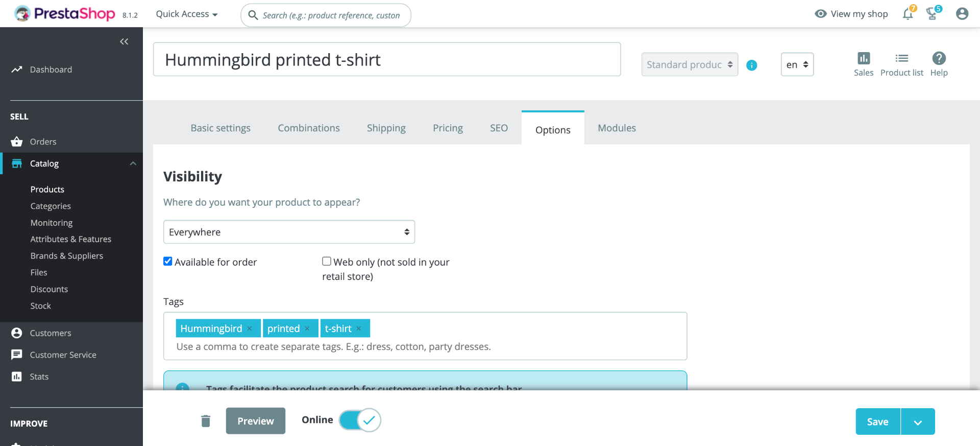Open the en language selector
This screenshot has width=980, height=446.
pyautogui.click(x=797, y=65)
